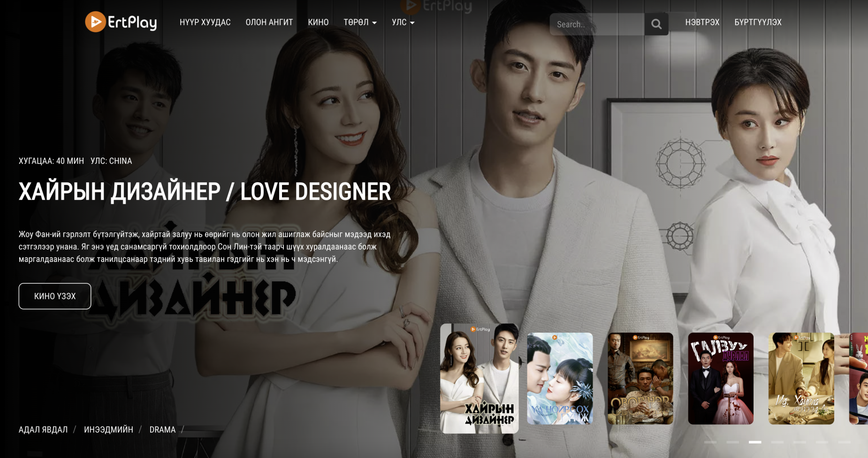Screen dimensions: 868x458
Task: Click the Хайрын Дизайнер / Love Designer title
Action: [205, 191]
